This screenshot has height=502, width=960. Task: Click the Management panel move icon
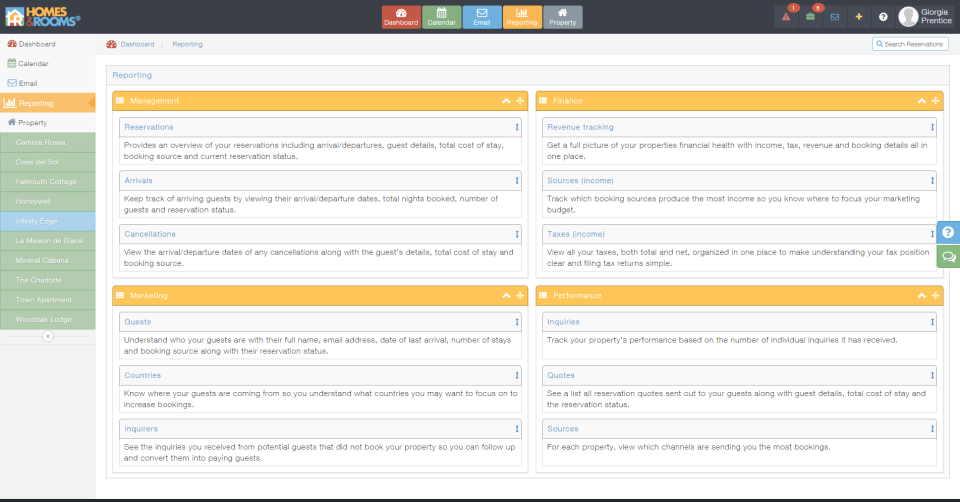click(x=520, y=101)
